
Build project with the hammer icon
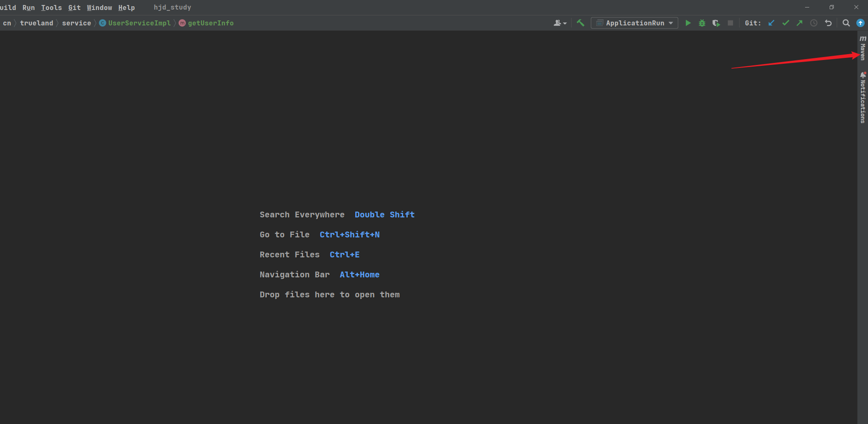(x=580, y=23)
